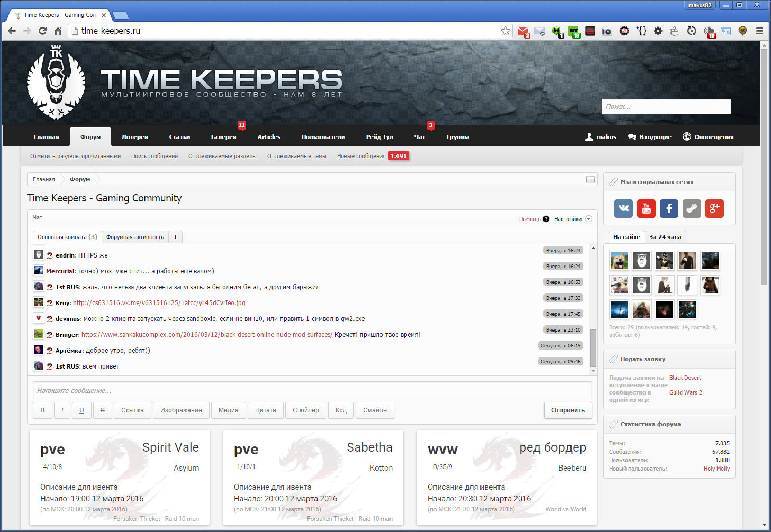Click the help question mark icon
771x532 pixels.
[546, 219]
